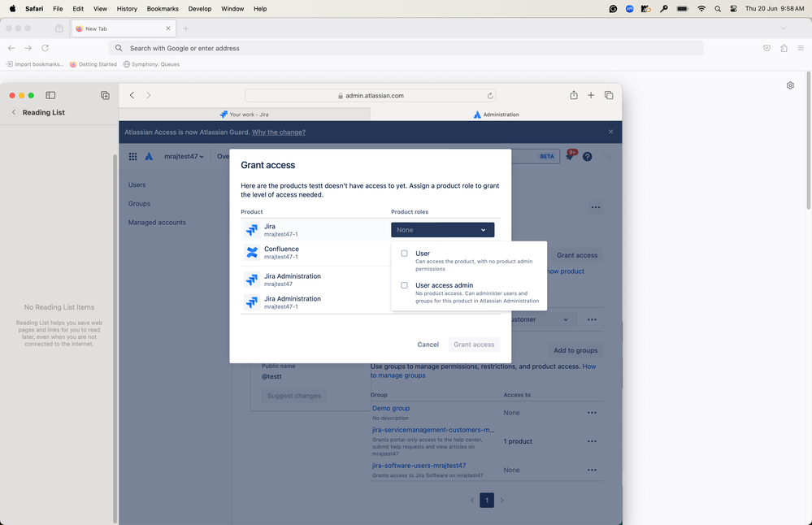Click the Atlassian logo icon
This screenshot has width=812, height=525.
pos(149,156)
